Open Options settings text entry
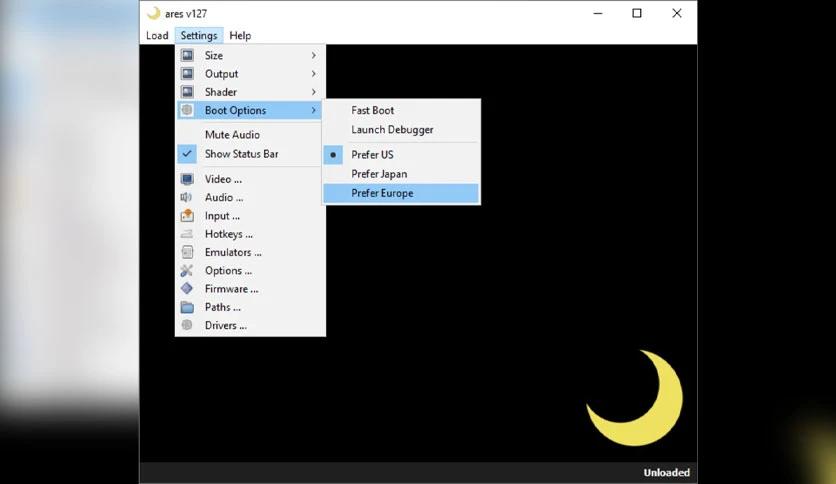The height and width of the screenshot is (484, 836). point(228,271)
